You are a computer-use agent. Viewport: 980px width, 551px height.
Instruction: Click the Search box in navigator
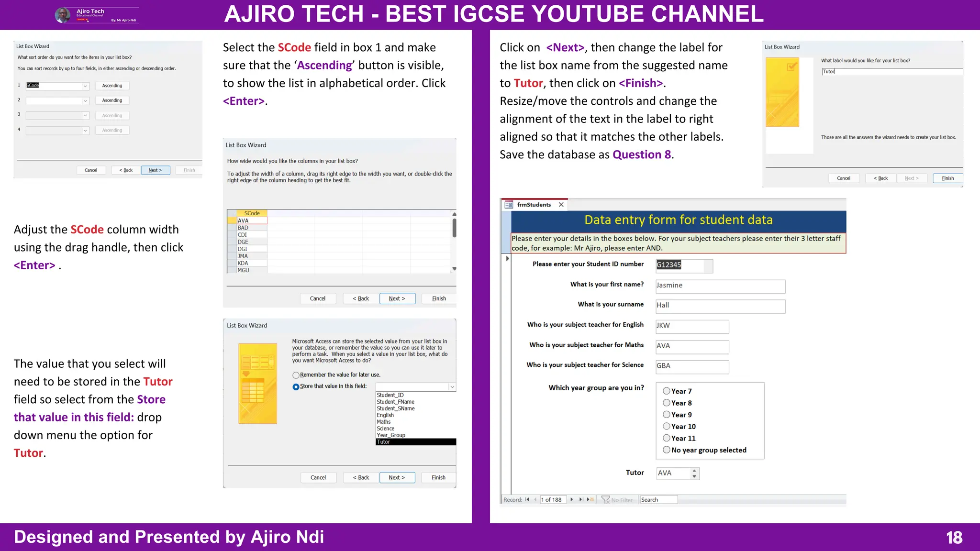pos(658,499)
